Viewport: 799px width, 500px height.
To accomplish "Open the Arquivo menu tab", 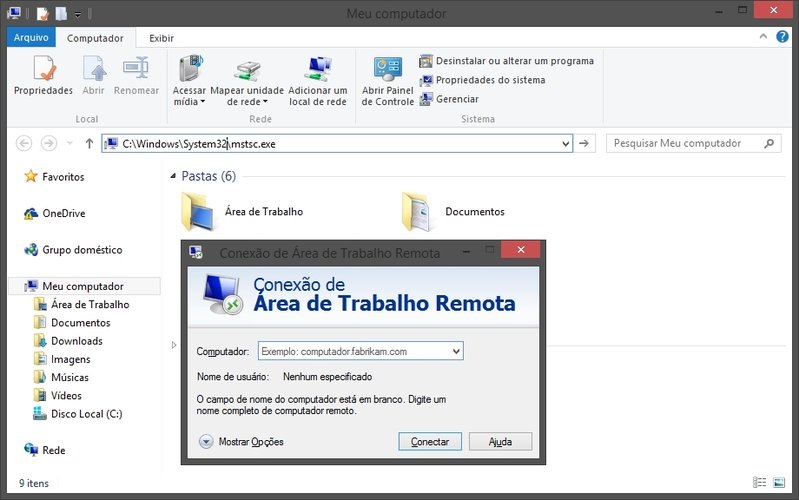I will point(31,38).
